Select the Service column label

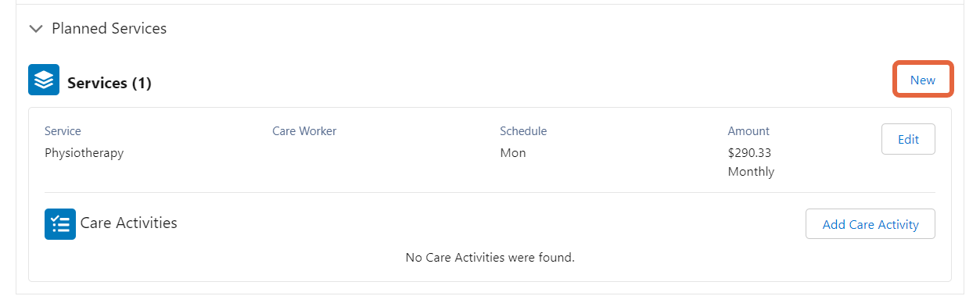tap(63, 131)
